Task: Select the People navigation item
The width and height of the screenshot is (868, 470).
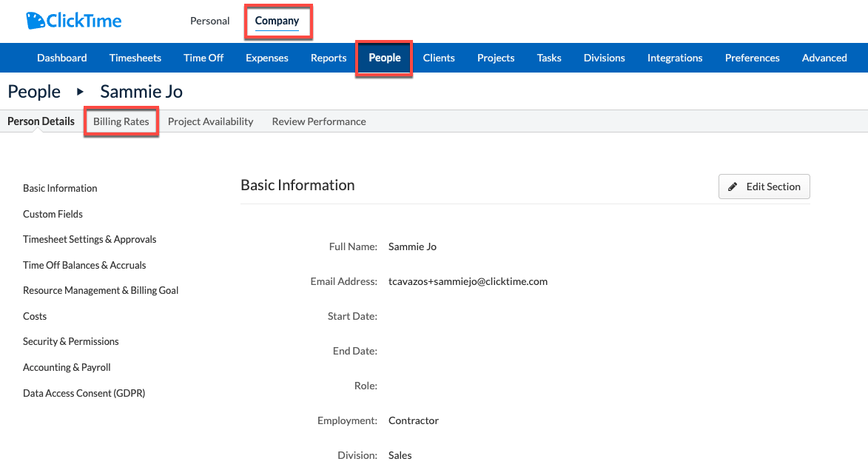Action: 385,58
